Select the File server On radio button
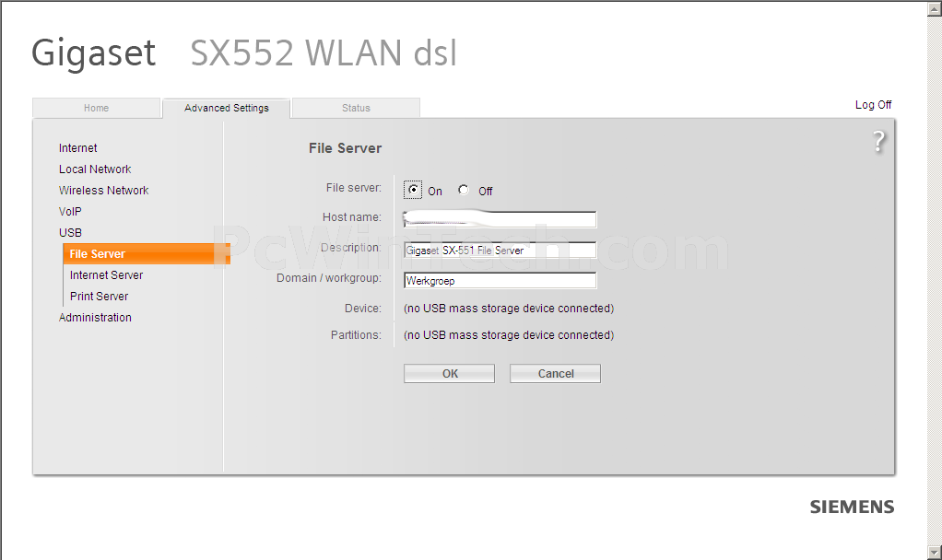This screenshot has width=942, height=560. tap(413, 190)
